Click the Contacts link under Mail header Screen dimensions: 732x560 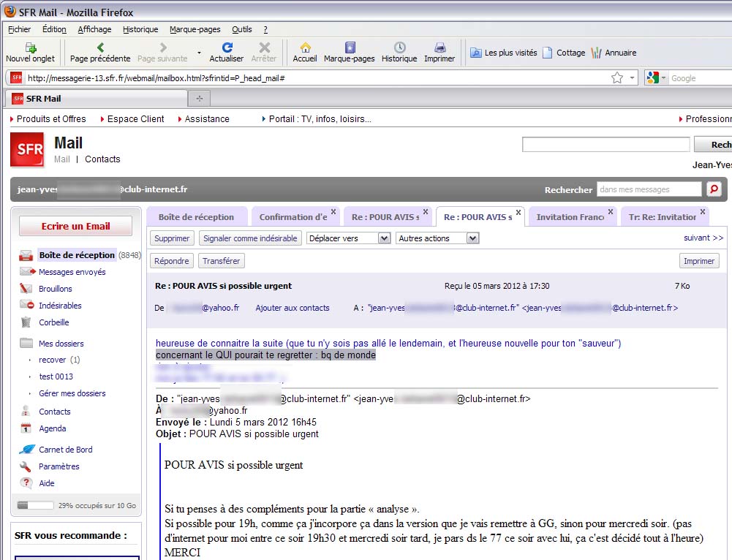tap(102, 159)
